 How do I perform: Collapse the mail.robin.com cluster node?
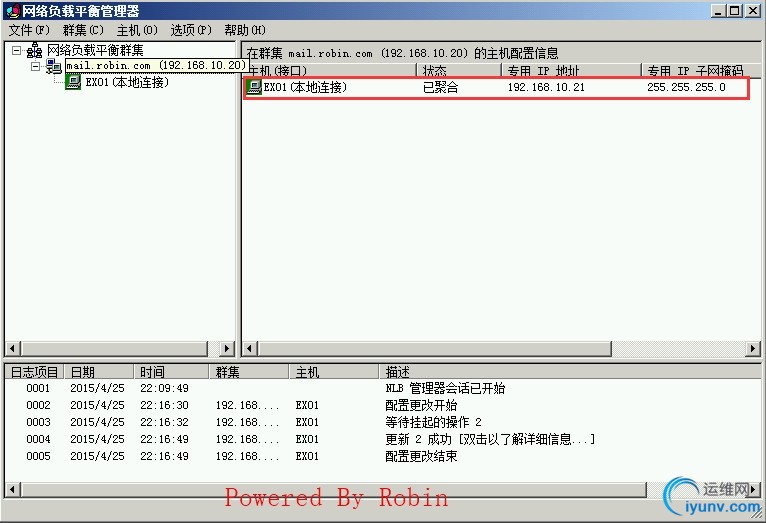tap(36, 66)
